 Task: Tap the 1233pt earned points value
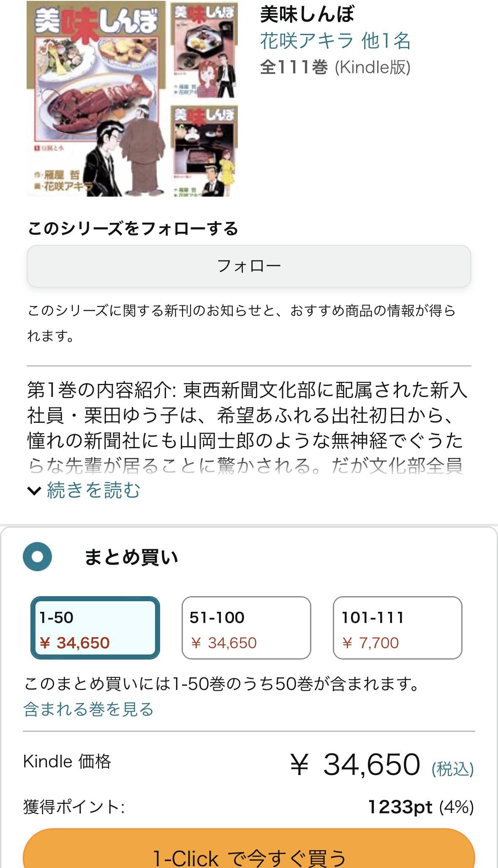point(400,807)
